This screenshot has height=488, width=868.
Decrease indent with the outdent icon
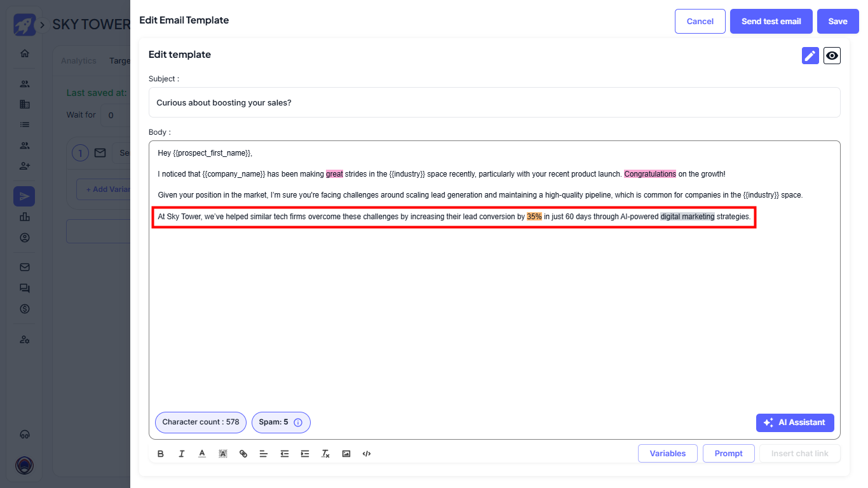285,454
